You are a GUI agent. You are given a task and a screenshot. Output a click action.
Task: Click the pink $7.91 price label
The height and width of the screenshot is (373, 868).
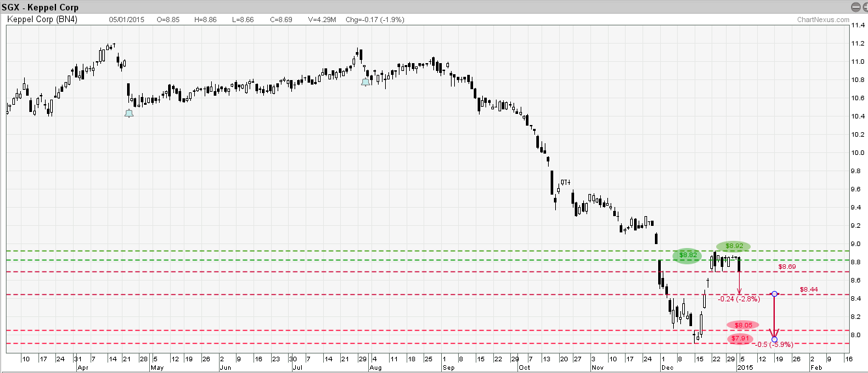click(739, 338)
